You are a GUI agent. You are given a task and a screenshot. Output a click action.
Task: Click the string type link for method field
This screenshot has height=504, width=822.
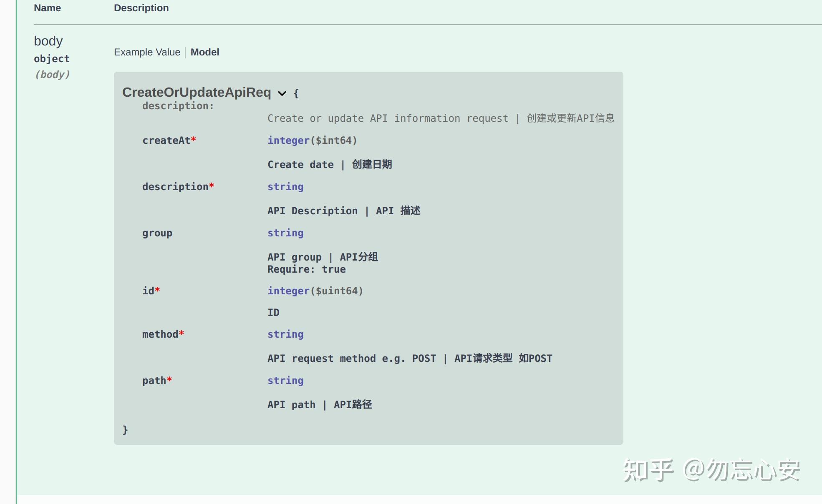point(285,334)
